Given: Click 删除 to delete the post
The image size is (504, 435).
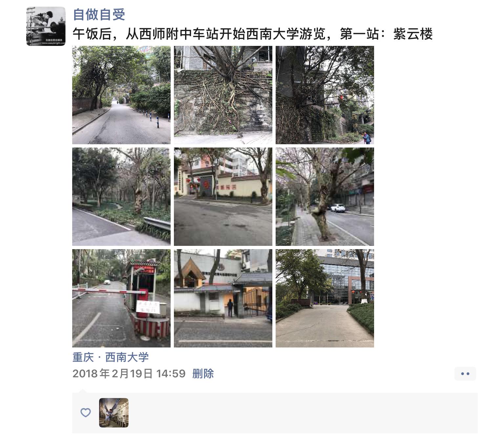Looking at the screenshot, I should [x=203, y=374].
